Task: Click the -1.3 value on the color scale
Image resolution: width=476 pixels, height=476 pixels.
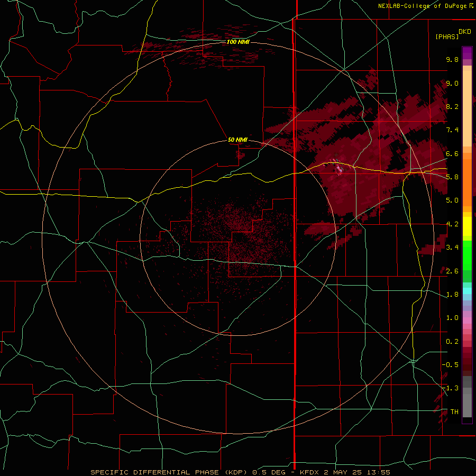Action: coord(450,388)
